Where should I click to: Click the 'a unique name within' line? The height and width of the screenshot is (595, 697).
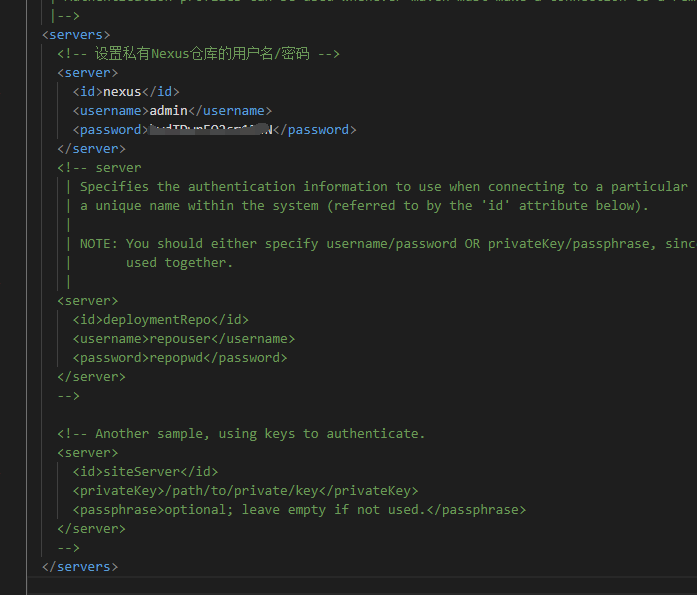[364, 206]
